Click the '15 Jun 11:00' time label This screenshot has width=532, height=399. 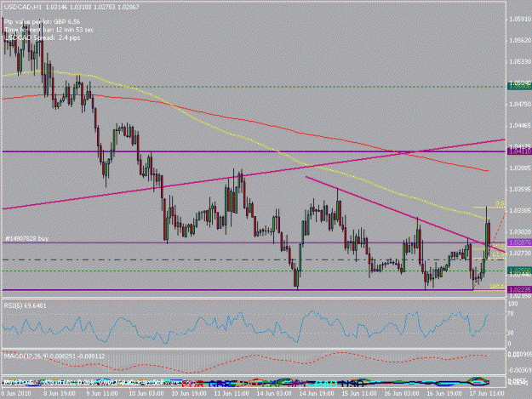[x=358, y=394]
